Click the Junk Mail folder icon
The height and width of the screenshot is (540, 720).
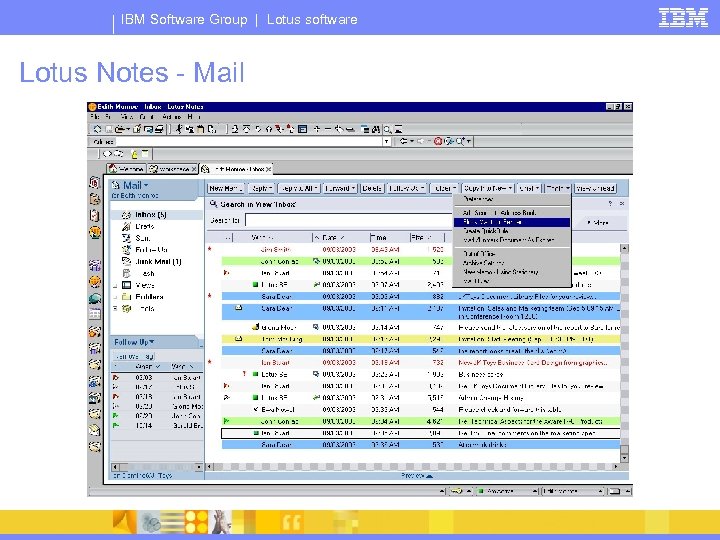[126, 261]
